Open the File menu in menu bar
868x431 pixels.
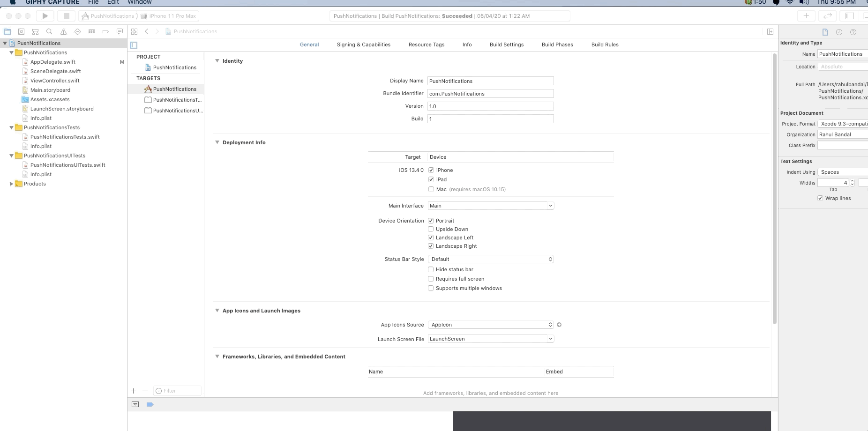[93, 2]
